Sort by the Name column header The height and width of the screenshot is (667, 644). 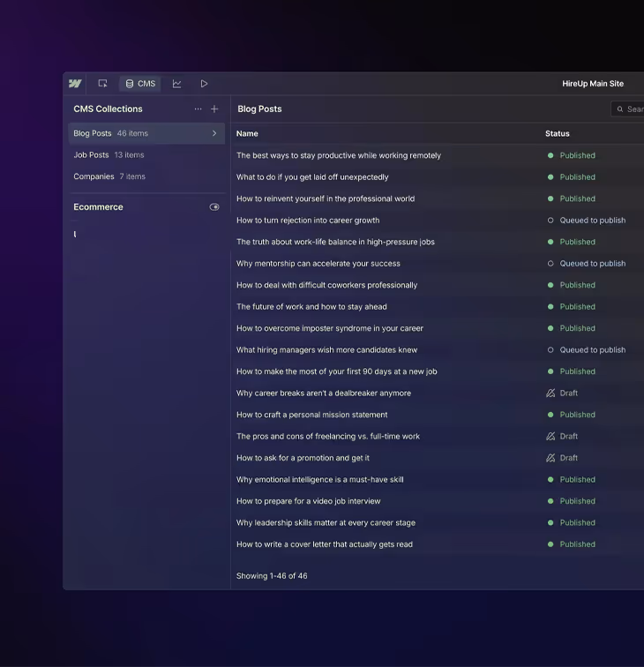(x=247, y=133)
